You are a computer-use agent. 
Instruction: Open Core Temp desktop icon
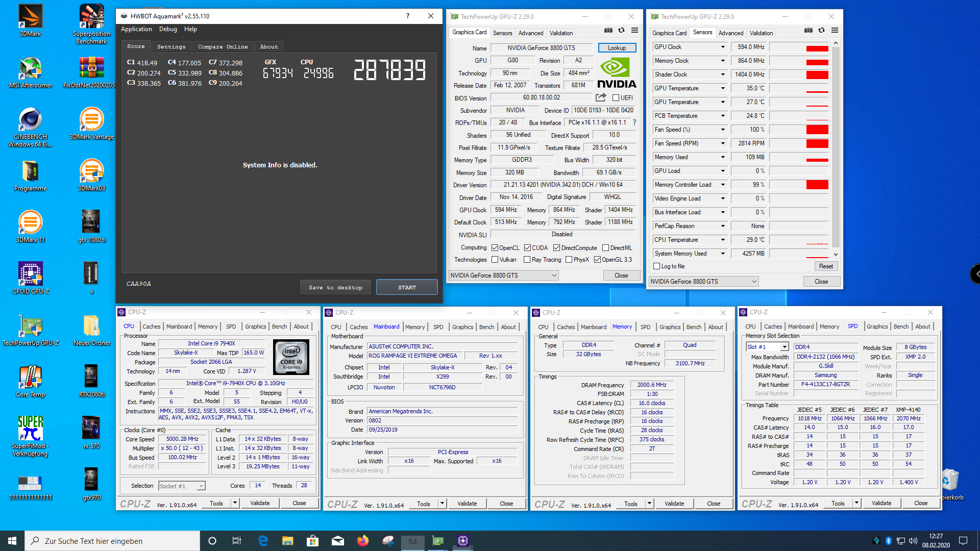(30, 381)
